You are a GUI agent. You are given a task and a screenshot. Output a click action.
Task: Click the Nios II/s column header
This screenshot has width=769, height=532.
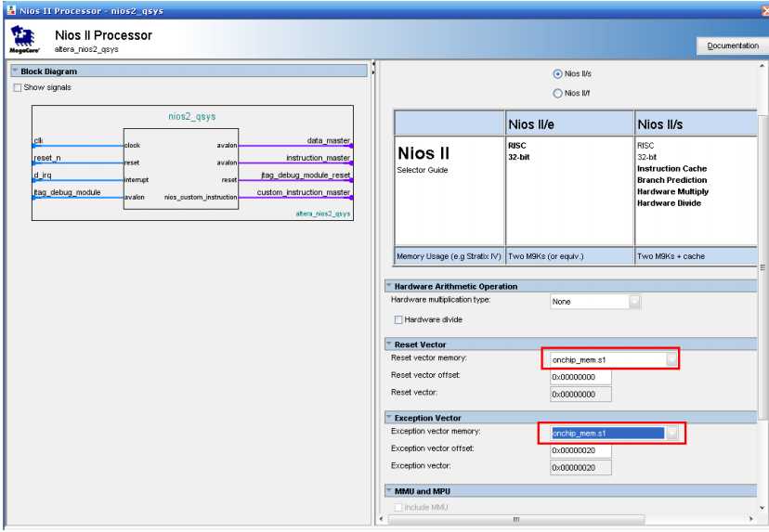[x=660, y=124]
